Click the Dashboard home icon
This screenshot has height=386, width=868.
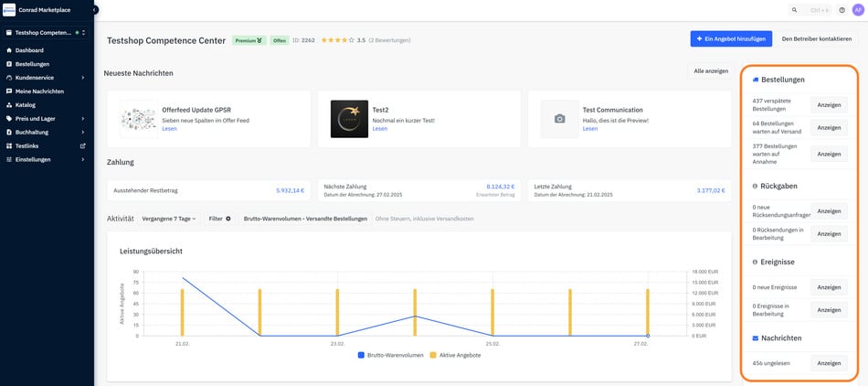click(9, 50)
